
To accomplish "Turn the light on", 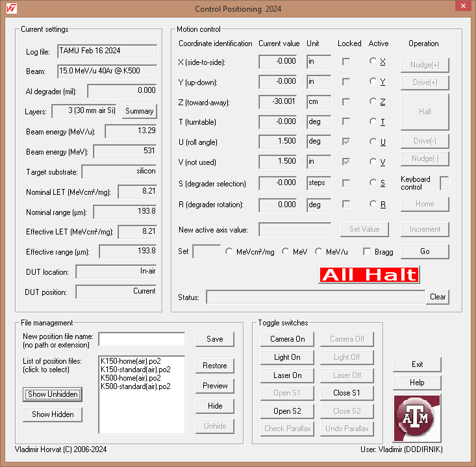I will pos(287,357).
